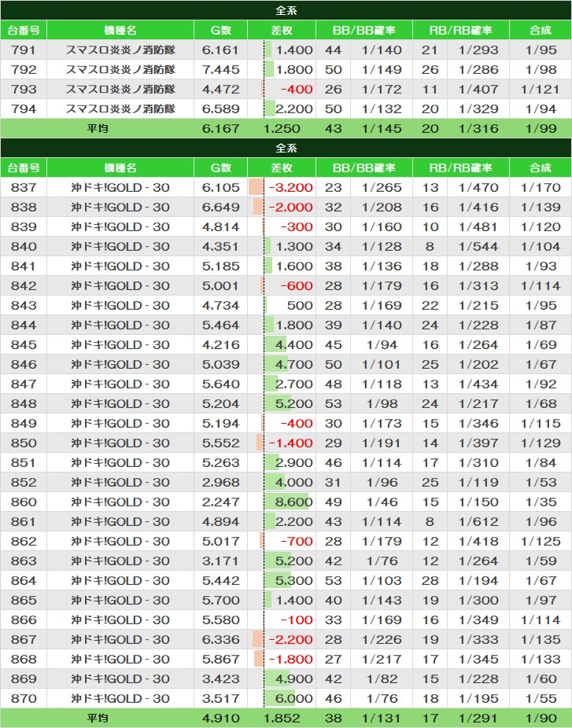This screenshot has width=572, height=728.
Task: Select the combined value 1/53
Action: click(541, 483)
